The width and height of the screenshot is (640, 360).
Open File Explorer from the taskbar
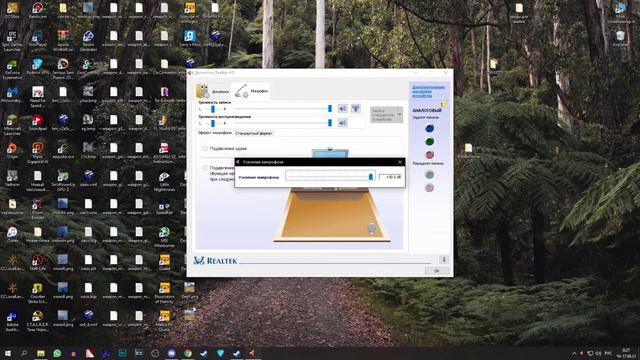pos(40,353)
